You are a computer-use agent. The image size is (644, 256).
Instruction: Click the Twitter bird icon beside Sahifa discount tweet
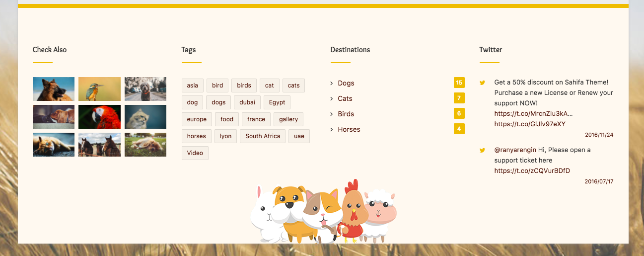click(482, 83)
